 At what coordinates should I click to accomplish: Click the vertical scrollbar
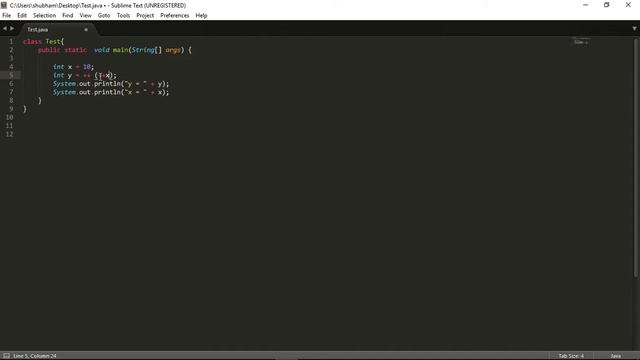(636, 158)
